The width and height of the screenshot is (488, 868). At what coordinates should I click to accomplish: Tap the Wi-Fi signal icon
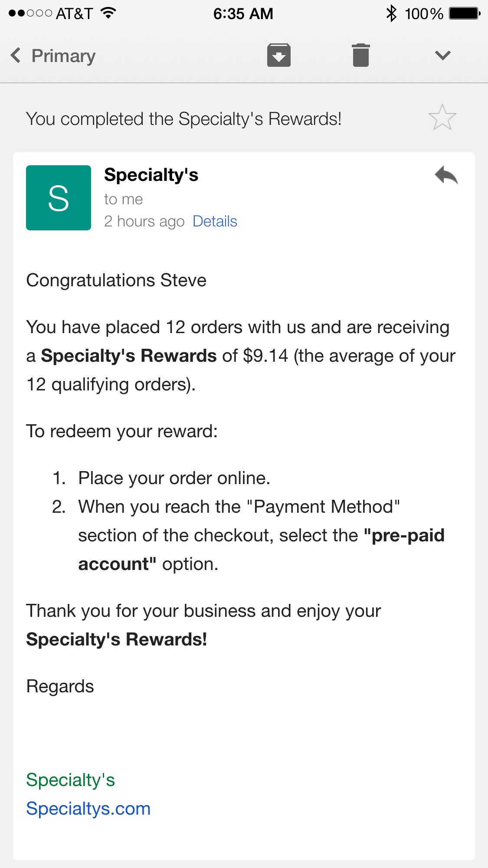pyautogui.click(x=108, y=13)
